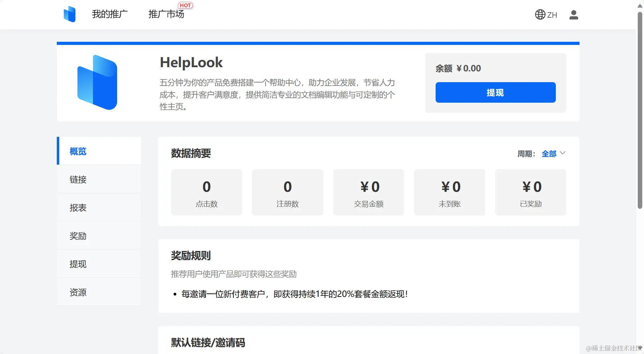Click the 20% reward rule bullet text
644x354 pixels.
pyautogui.click(x=294, y=294)
